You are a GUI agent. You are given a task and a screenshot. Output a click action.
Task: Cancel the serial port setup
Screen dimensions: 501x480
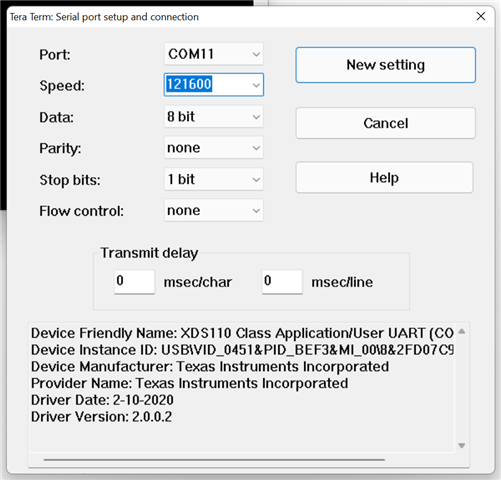click(385, 123)
